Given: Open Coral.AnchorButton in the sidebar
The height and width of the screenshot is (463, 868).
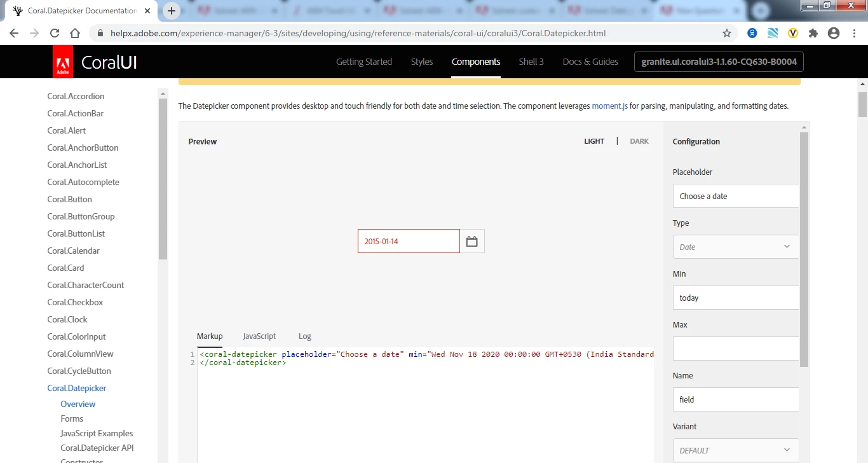Looking at the screenshot, I should tap(83, 148).
